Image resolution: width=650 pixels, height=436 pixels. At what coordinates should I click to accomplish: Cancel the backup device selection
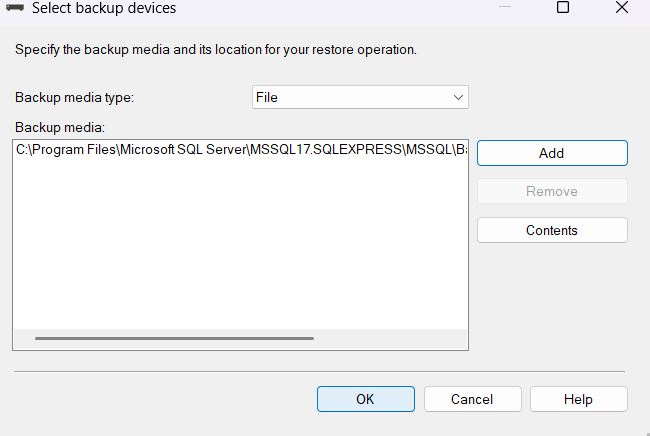tap(472, 399)
